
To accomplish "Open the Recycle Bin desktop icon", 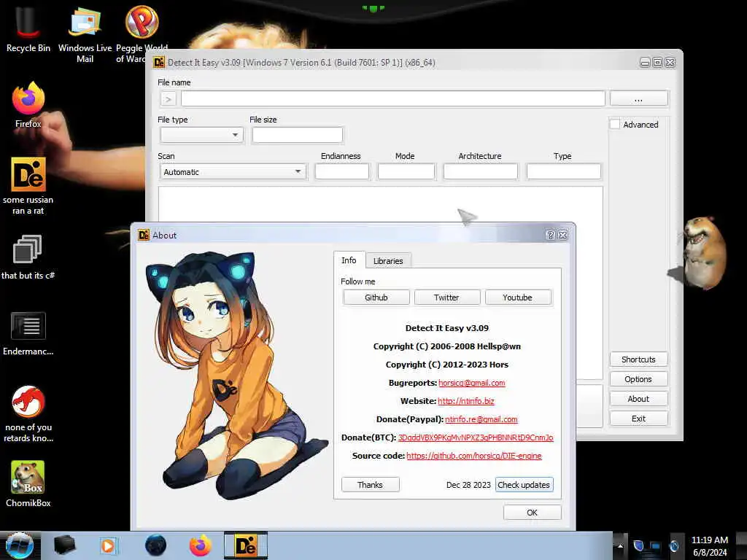I will tap(28, 28).
